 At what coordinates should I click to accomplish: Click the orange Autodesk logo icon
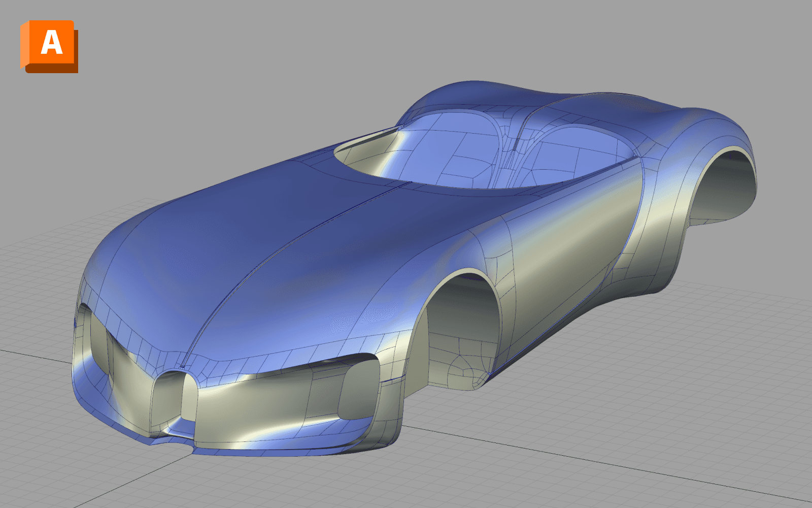(x=49, y=46)
